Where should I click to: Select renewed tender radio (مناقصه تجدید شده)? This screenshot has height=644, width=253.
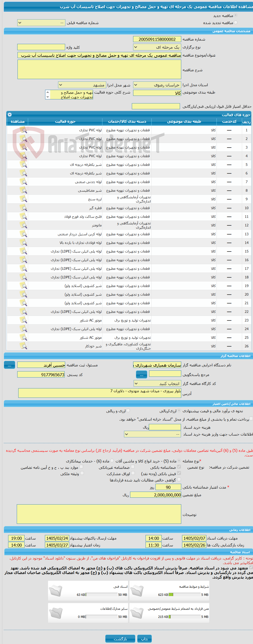[236, 22]
